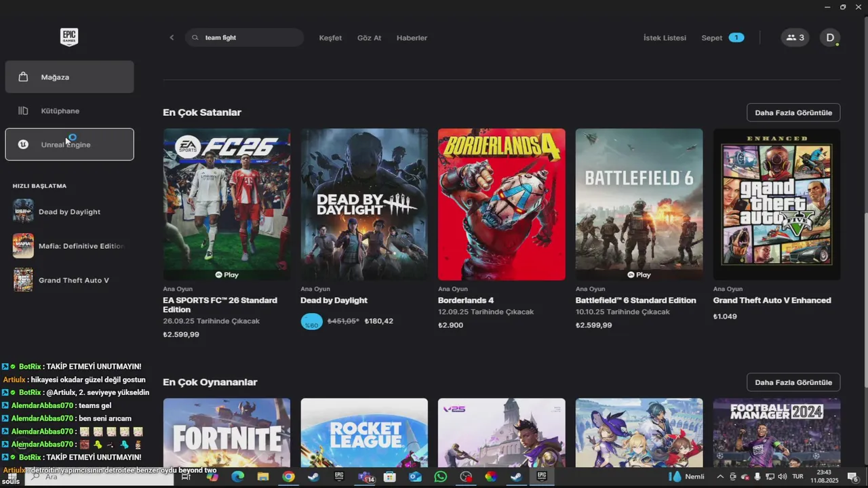Click the En Çok Oynananlar heading
The image size is (868, 488).
[210, 382]
